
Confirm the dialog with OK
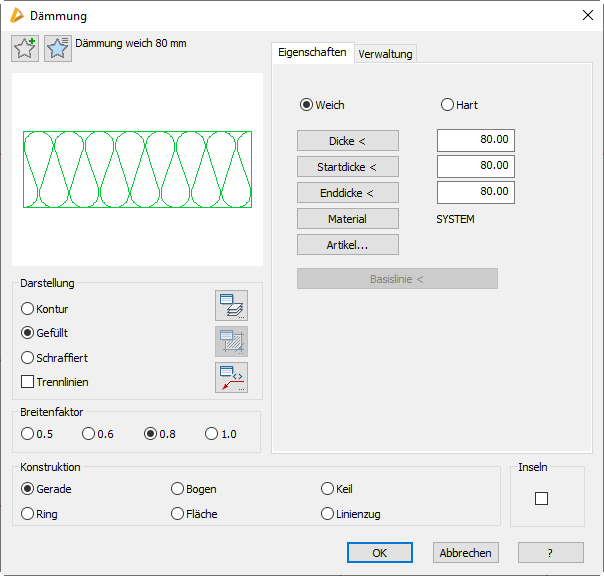379,553
